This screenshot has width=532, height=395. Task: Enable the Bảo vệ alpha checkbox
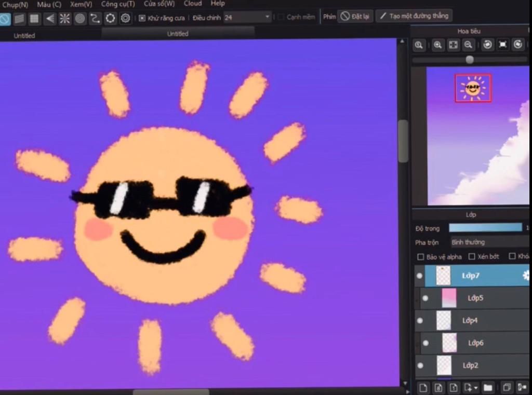click(x=420, y=257)
